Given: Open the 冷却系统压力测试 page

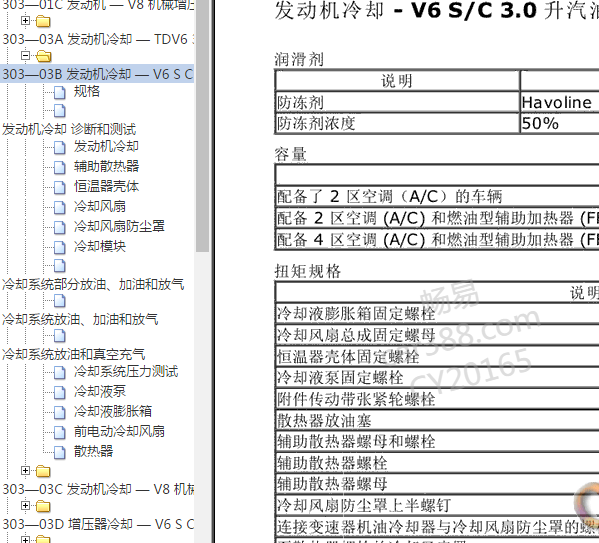Looking at the screenshot, I should pyautogui.click(x=126, y=371).
